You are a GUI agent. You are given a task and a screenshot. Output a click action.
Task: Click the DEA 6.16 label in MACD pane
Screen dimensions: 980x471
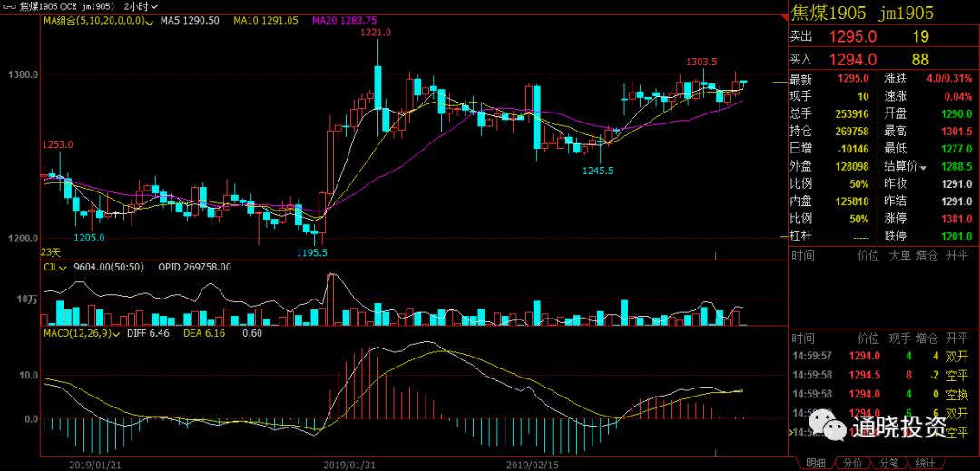tap(205, 334)
